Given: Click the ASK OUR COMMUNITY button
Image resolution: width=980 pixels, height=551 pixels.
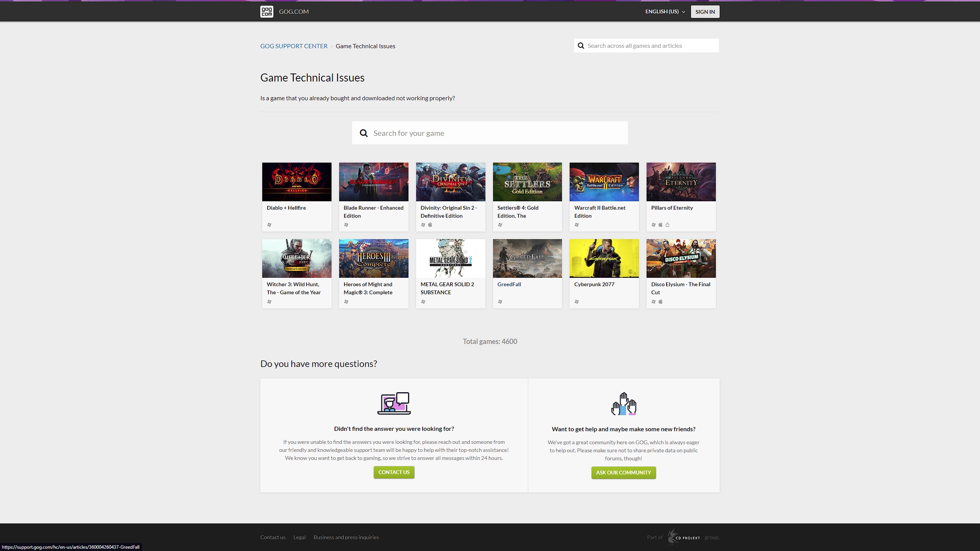Looking at the screenshot, I should pyautogui.click(x=623, y=473).
